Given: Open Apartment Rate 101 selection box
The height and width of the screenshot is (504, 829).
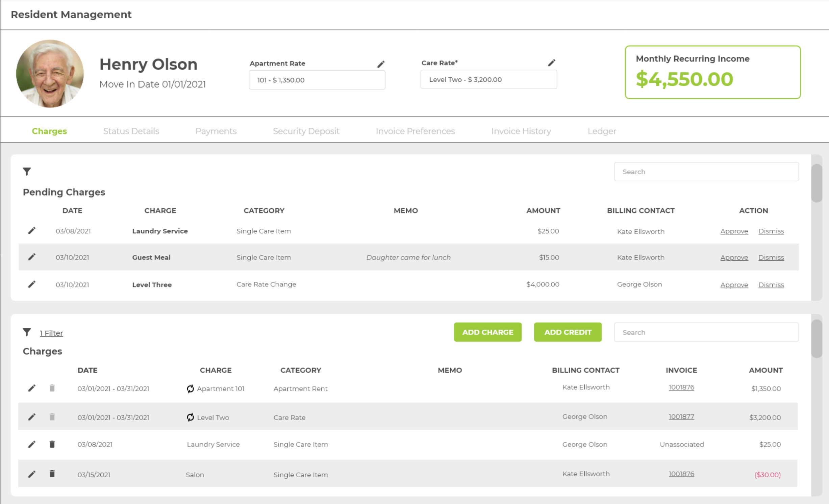Looking at the screenshot, I should pos(317,80).
